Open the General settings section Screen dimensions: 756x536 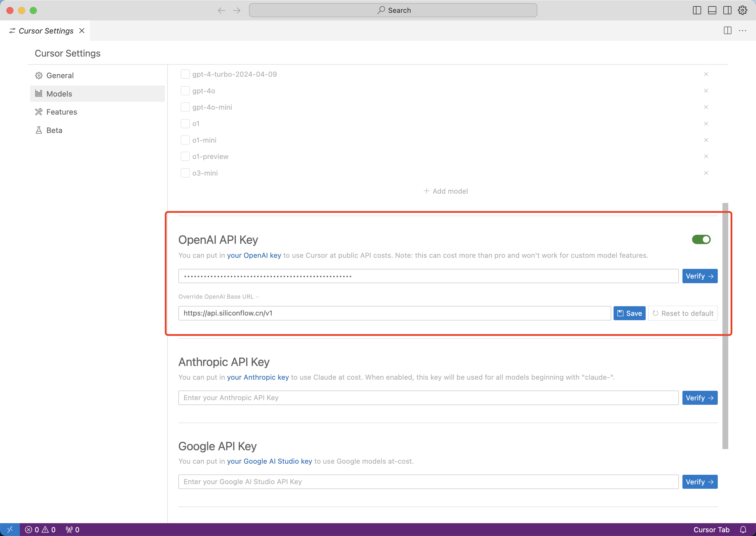(97, 76)
